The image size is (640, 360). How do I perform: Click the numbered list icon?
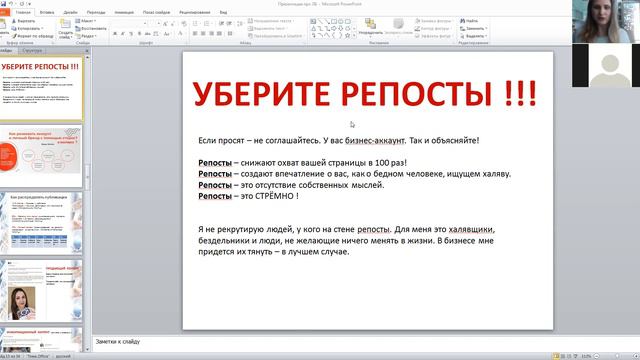(207, 24)
